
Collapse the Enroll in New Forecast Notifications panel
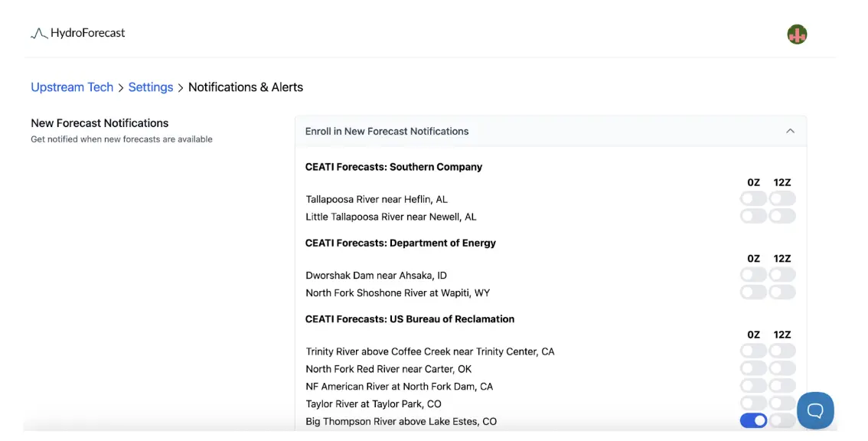point(790,131)
